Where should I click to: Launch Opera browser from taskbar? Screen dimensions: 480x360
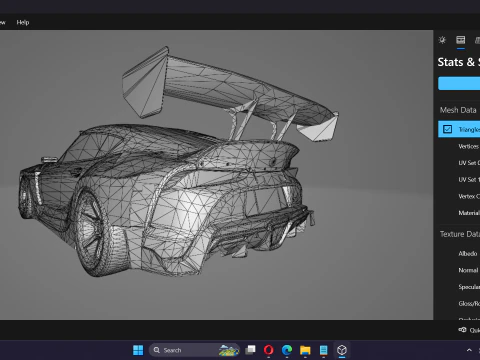[269, 350]
